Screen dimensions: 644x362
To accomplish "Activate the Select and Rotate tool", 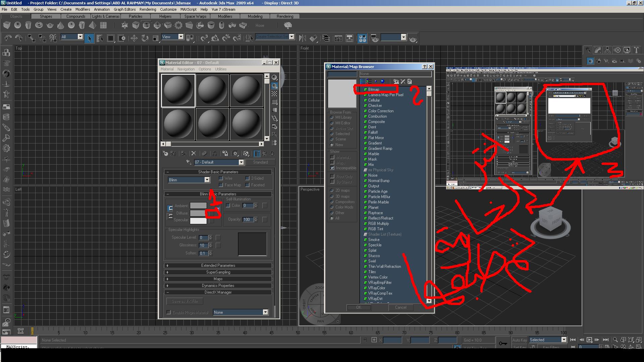I will 145,38.
